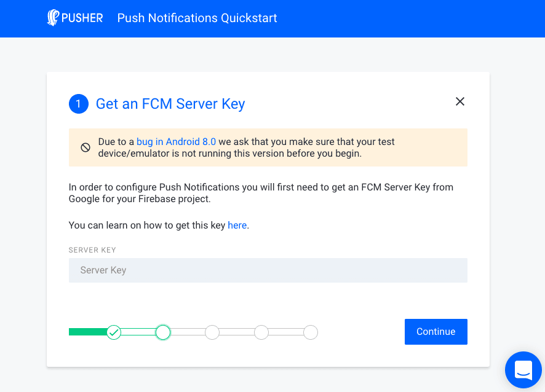The height and width of the screenshot is (392, 545).
Task: Click the blue step 1 number badge
Action: [79, 103]
